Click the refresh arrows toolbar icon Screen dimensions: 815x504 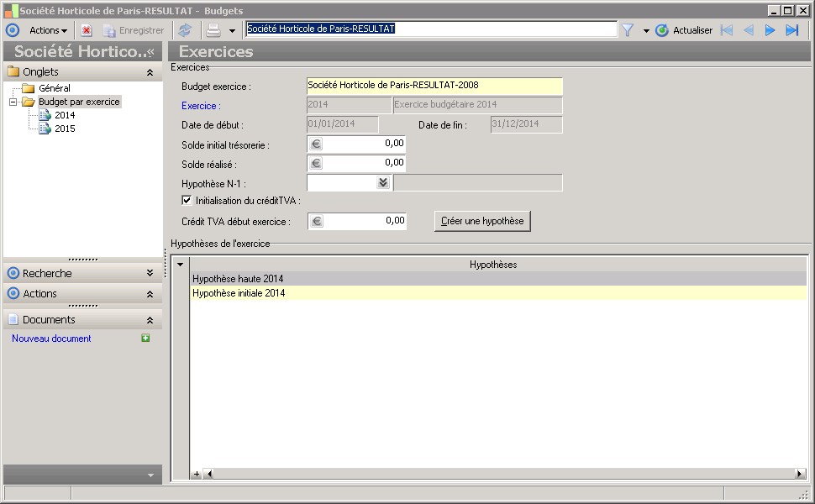coord(185,30)
